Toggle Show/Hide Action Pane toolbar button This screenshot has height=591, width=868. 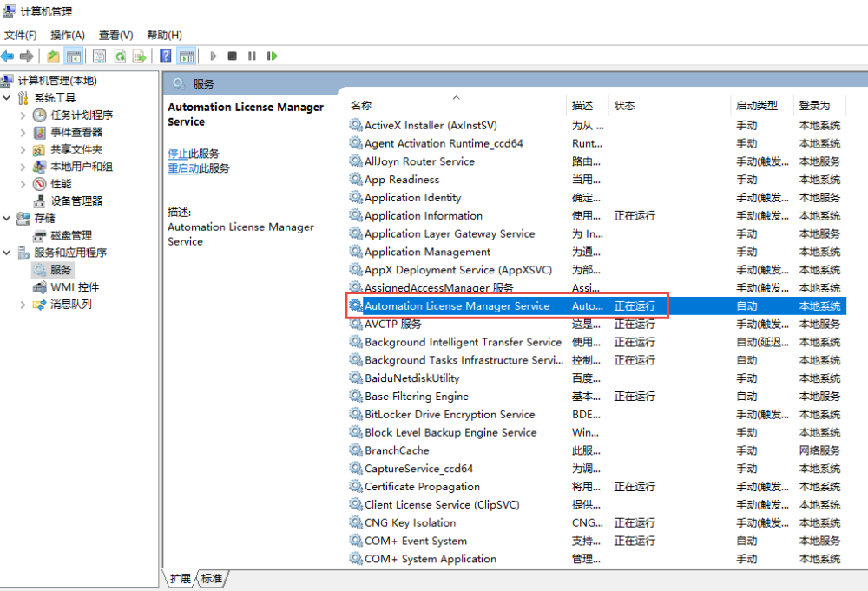click(x=186, y=56)
